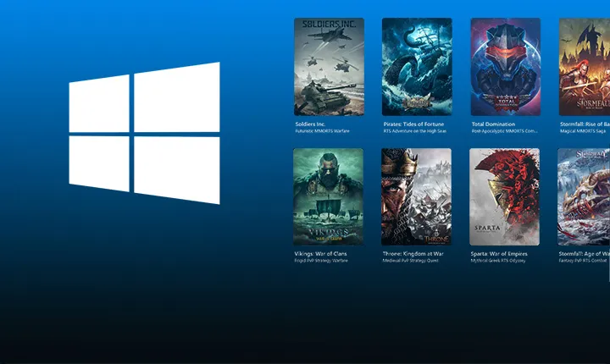Click the "Throne: Kingdom at War" title
This screenshot has width=610, height=364.
(x=415, y=253)
